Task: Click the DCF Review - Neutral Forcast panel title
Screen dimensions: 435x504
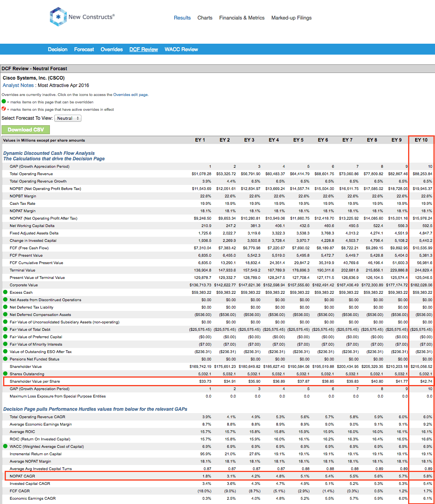Action: [x=34, y=69]
